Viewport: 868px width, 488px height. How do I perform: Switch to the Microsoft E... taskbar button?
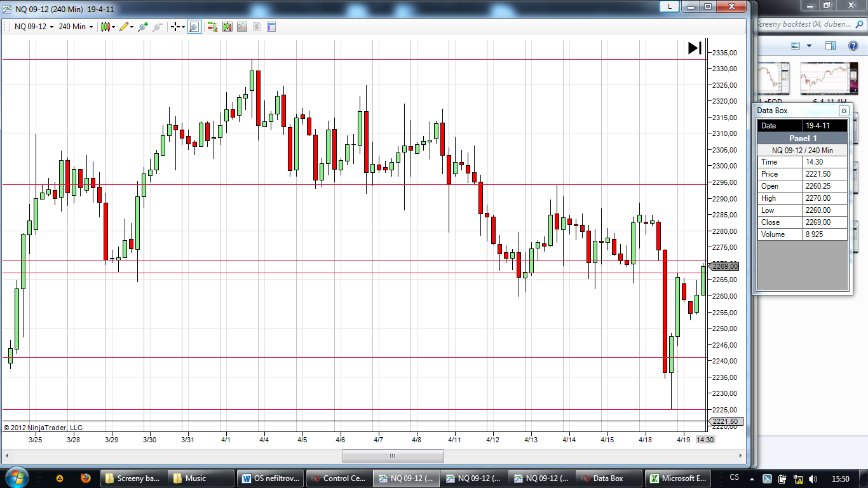coord(678,478)
